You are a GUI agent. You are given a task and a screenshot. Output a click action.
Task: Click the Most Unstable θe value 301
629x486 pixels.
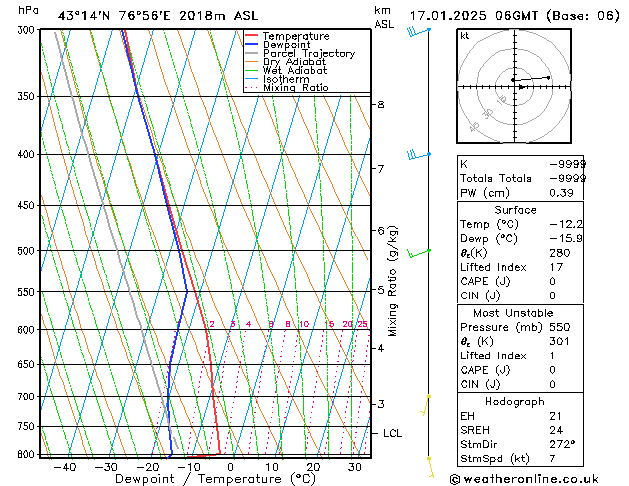(560, 341)
